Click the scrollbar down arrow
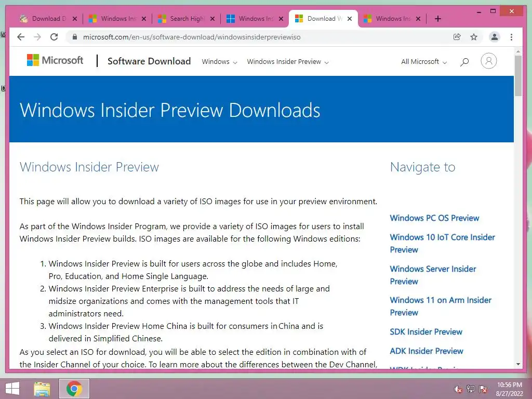 (518, 364)
